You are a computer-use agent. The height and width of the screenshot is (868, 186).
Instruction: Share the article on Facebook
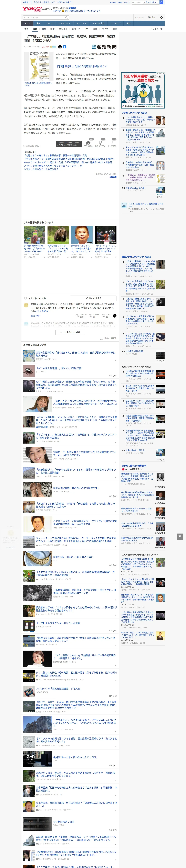click(x=64, y=47)
